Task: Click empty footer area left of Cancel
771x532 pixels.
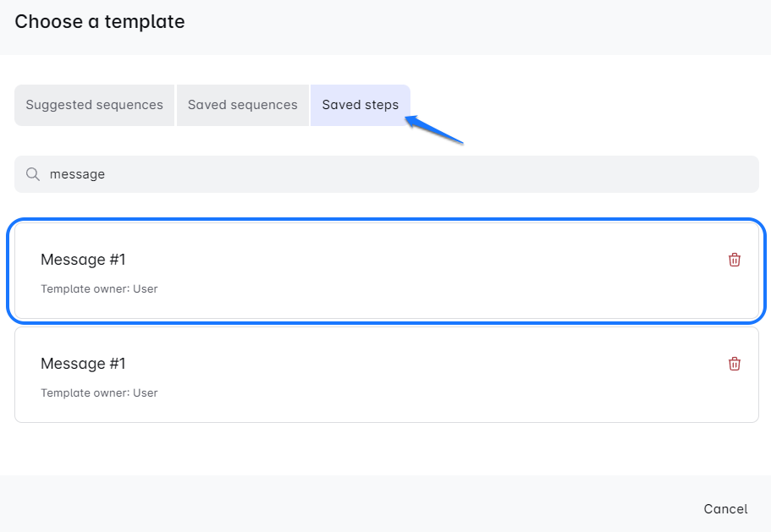Action: (x=339, y=507)
